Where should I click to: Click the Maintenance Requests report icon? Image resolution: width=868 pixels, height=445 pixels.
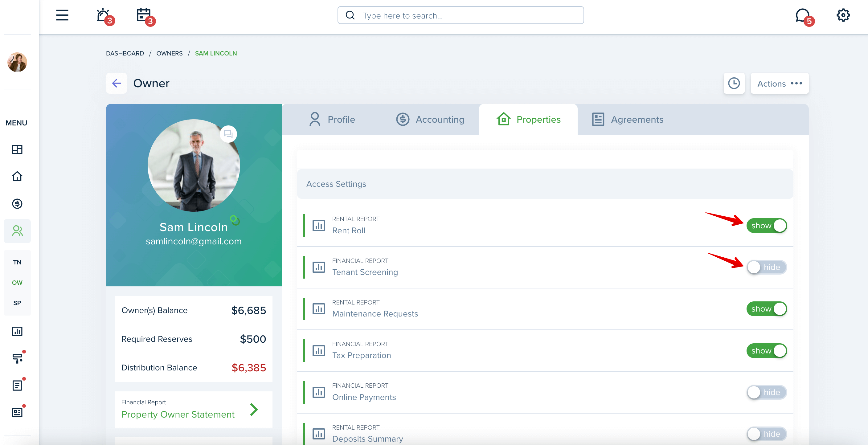coord(318,309)
